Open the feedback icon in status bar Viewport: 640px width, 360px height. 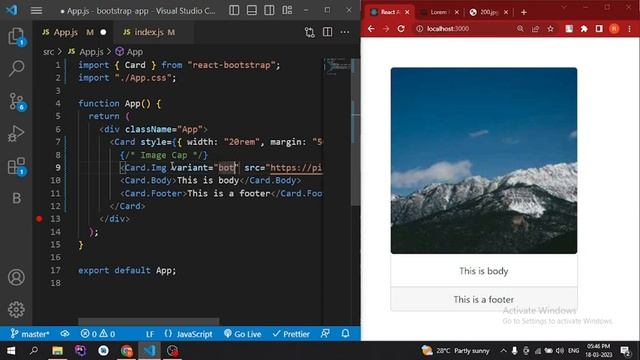pyautogui.click(x=325, y=334)
